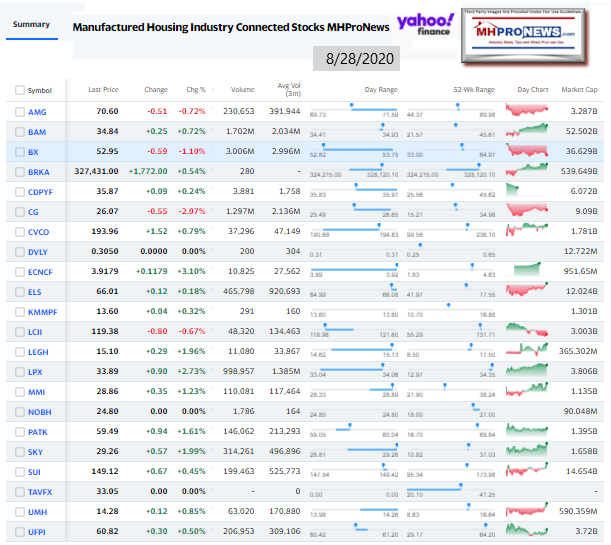611x545 pixels.
Task: Toggle the select-all checkbox beside Symbol
Action: [20, 90]
